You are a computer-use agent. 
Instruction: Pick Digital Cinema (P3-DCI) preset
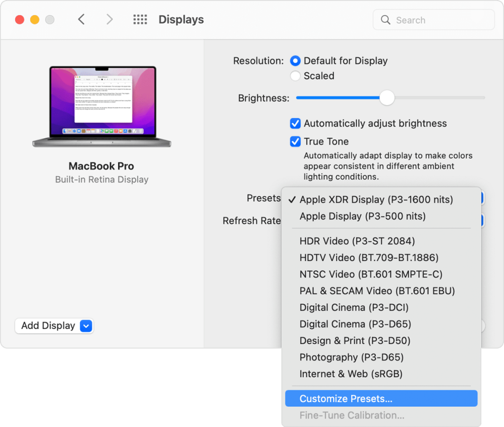tap(354, 308)
